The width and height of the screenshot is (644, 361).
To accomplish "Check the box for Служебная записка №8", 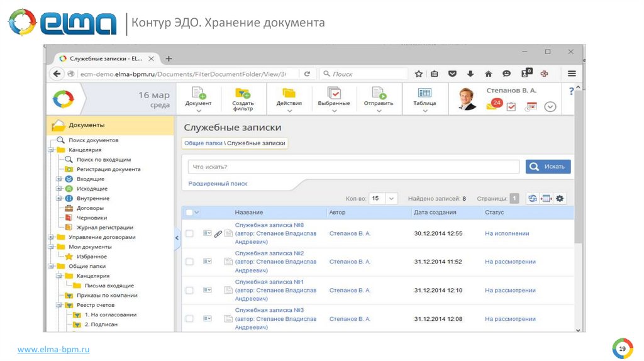I will pyautogui.click(x=189, y=234).
